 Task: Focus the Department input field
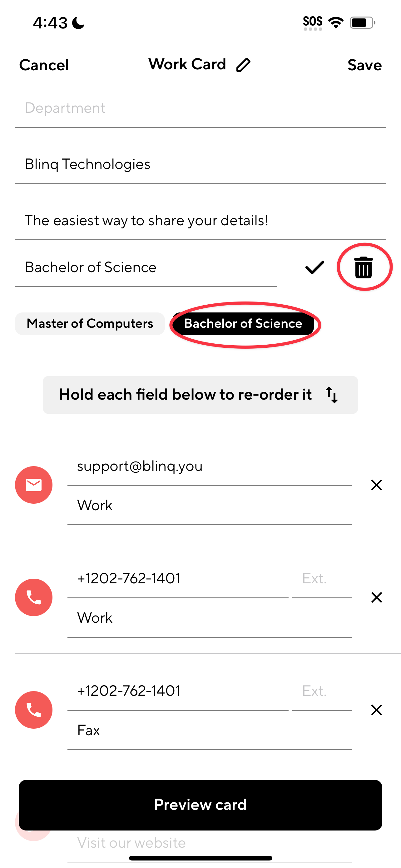click(200, 108)
